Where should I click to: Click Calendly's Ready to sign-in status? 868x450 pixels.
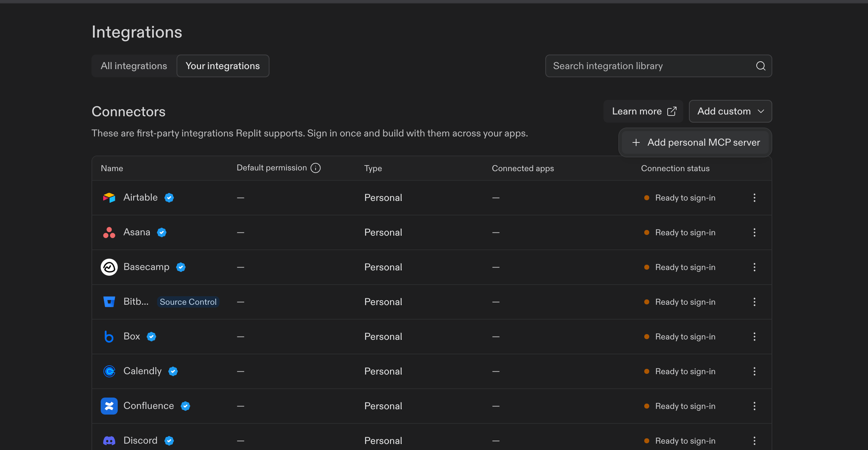tap(680, 371)
